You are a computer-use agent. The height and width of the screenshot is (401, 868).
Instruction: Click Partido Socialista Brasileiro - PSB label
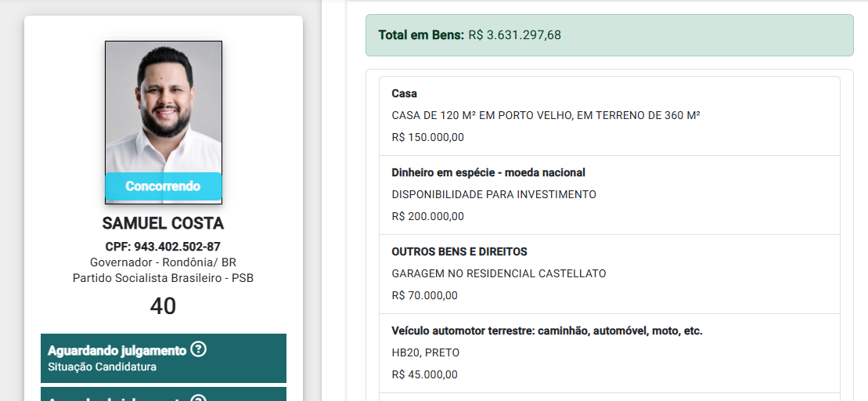(164, 278)
